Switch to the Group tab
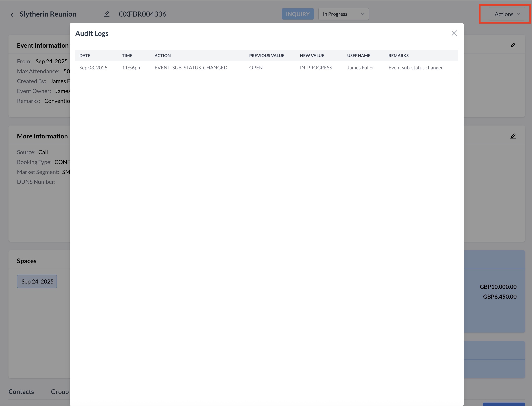This screenshot has width=532, height=406. tap(60, 391)
